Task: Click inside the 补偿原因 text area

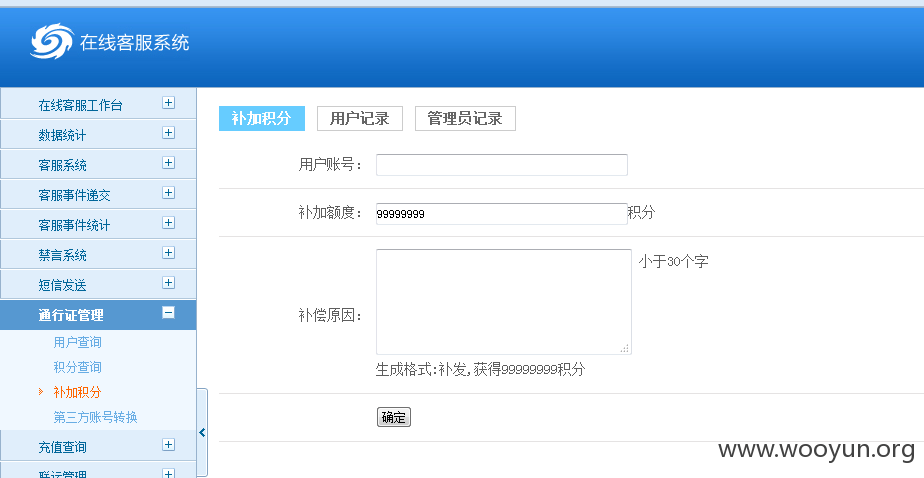Action: pos(504,302)
